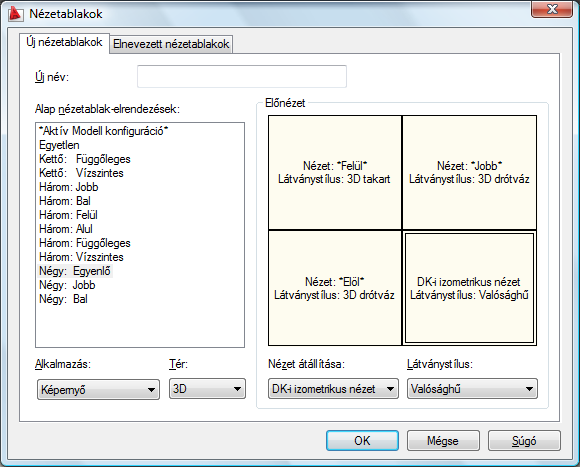
Task: Expand the Tér dropdown set to 3D
Action: click(207, 389)
